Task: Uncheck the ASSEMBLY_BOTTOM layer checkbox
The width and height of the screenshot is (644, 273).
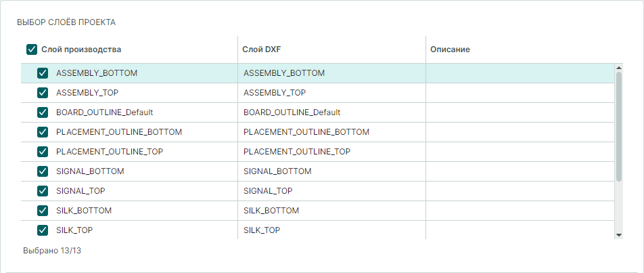Action: pos(43,73)
